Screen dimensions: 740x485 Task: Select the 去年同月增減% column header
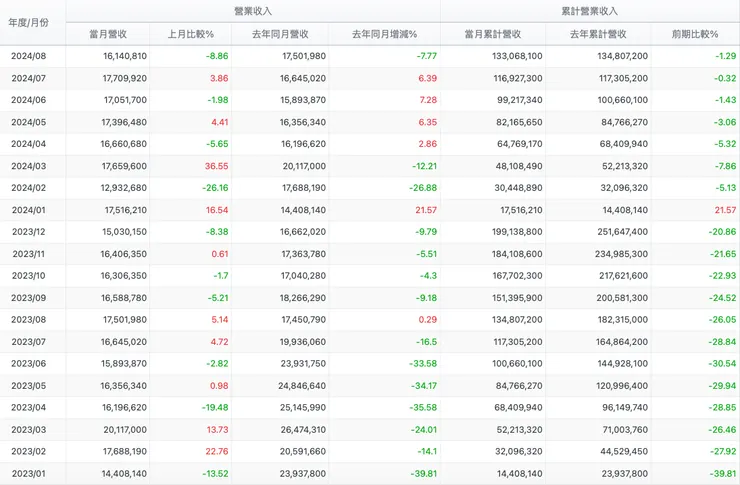385,34
